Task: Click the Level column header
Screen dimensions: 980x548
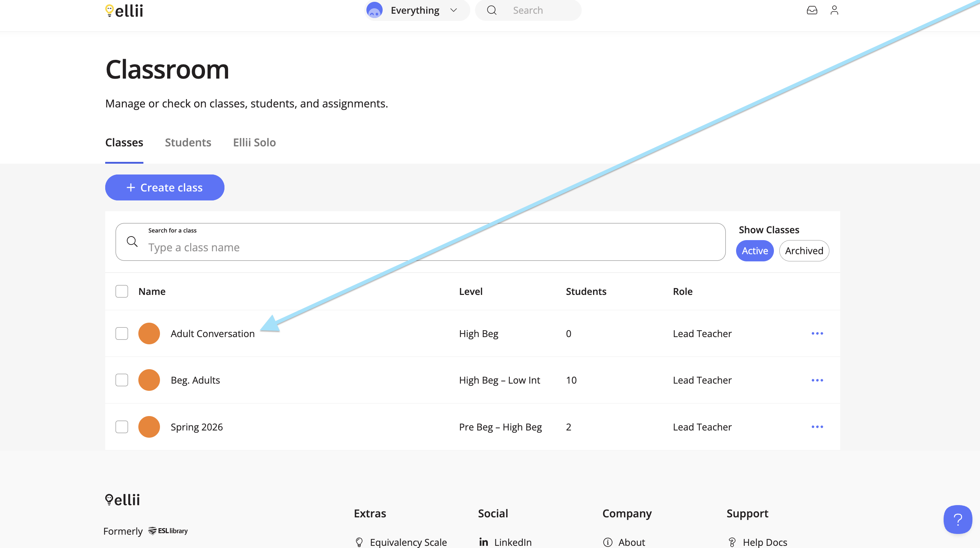Action: click(x=471, y=292)
